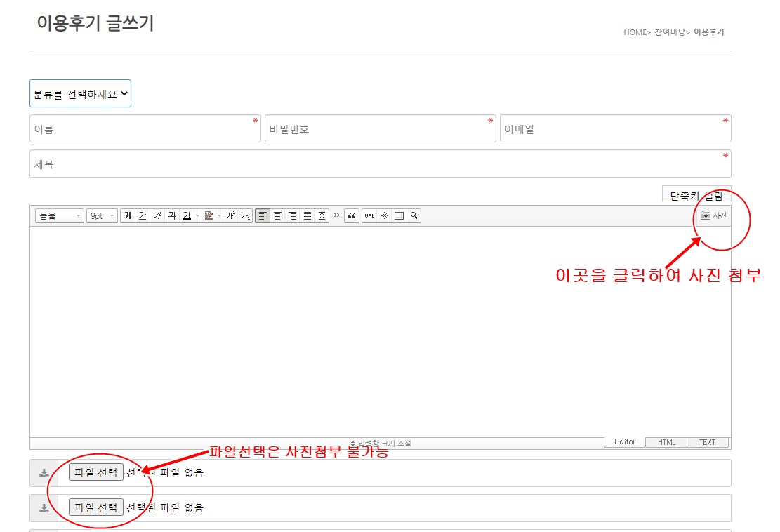Viewport: 780px width, 532px height.
Task: Toggle bold text formatting
Action: [128, 215]
